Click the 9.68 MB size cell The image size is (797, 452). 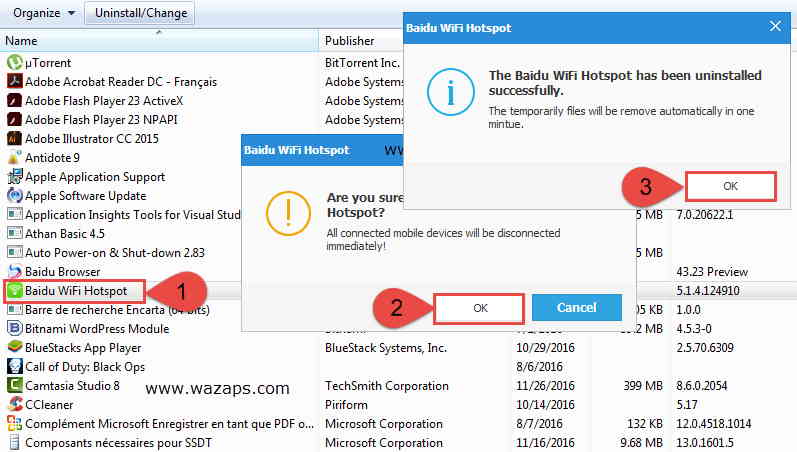click(641, 443)
